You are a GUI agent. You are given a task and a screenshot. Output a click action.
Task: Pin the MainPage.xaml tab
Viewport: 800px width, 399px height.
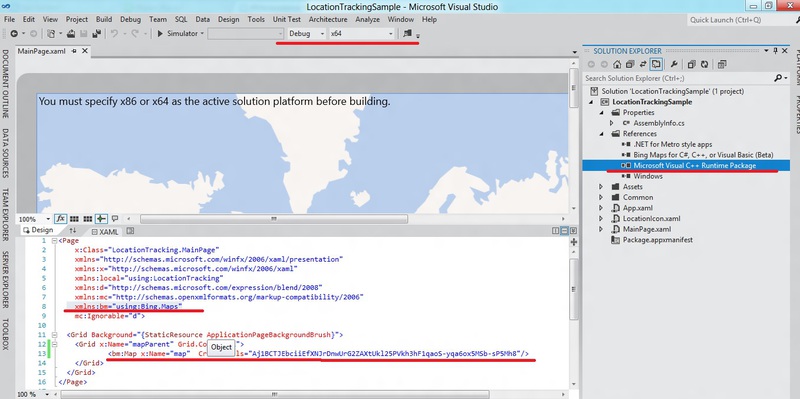click(x=74, y=51)
